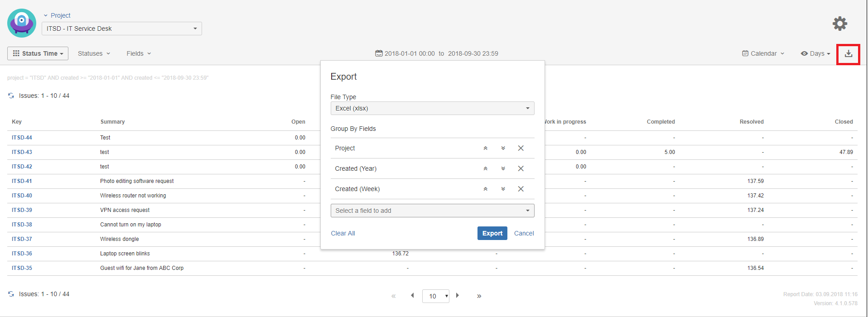Open the Status Time report menu
This screenshot has height=317, width=868.
click(38, 53)
